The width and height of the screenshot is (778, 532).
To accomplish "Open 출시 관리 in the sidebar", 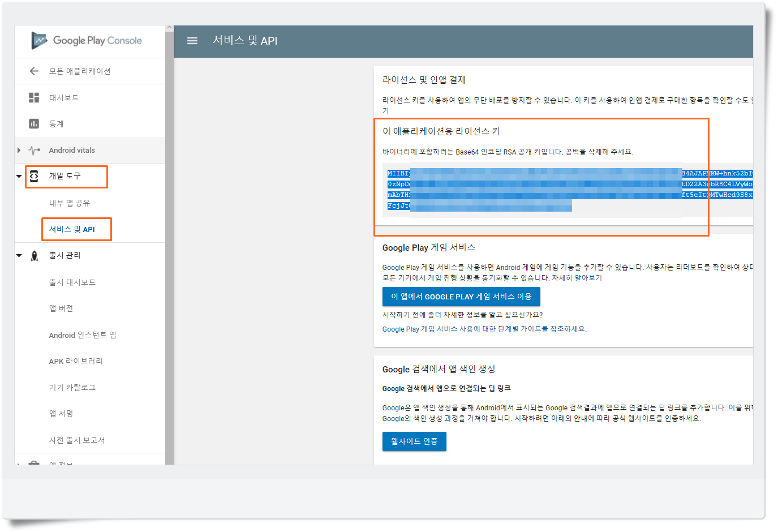I will pyautogui.click(x=65, y=255).
